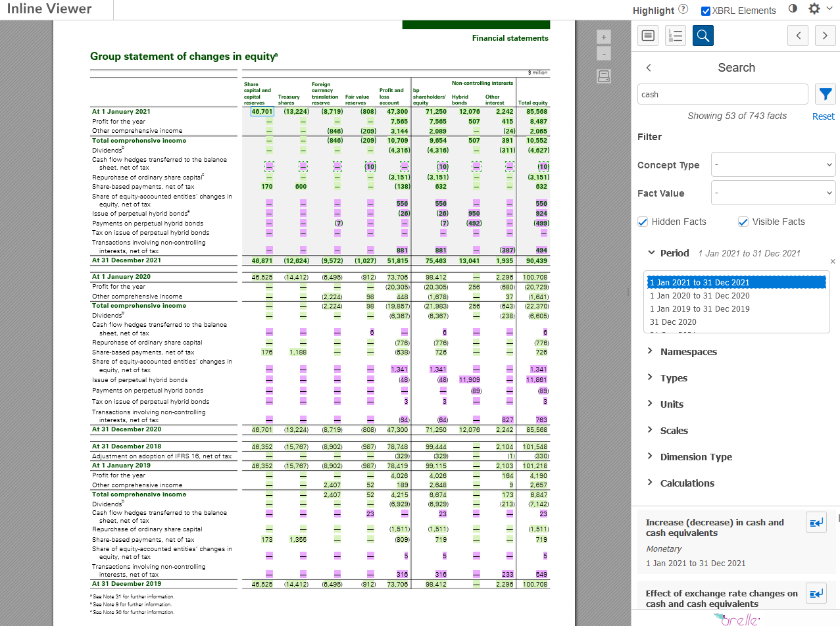The image size is (840, 626).
Task: Go back from the Search panel
Action: tap(648, 68)
